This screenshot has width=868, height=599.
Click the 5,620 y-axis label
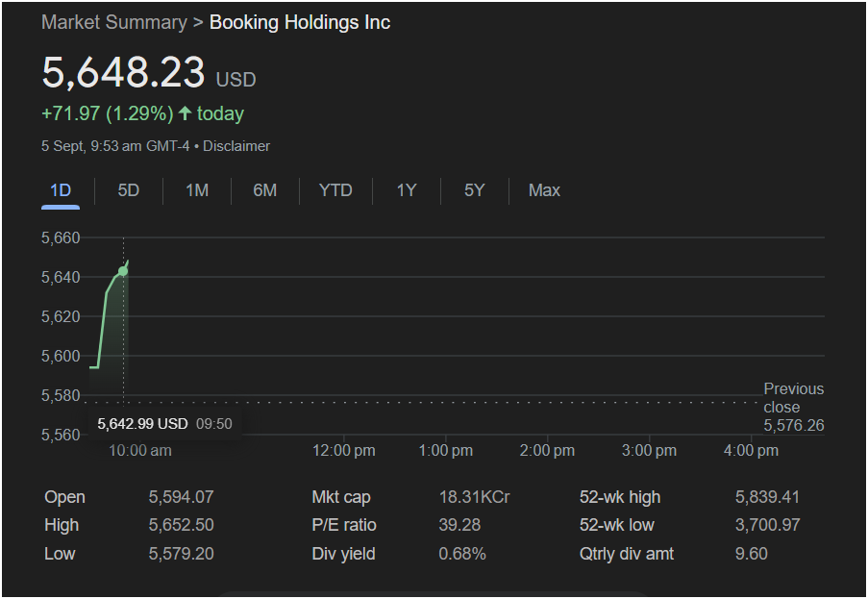pyautogui.click(x=61, y=316)
